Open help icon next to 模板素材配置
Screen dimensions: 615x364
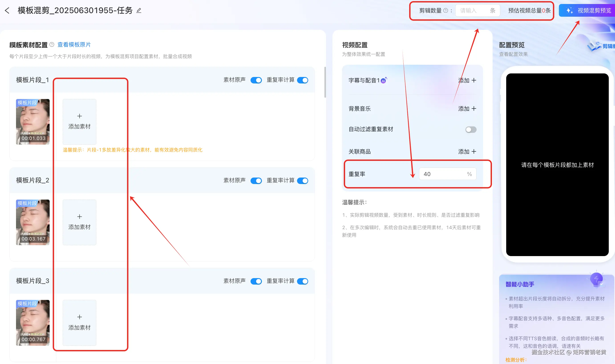pos(52,45)
